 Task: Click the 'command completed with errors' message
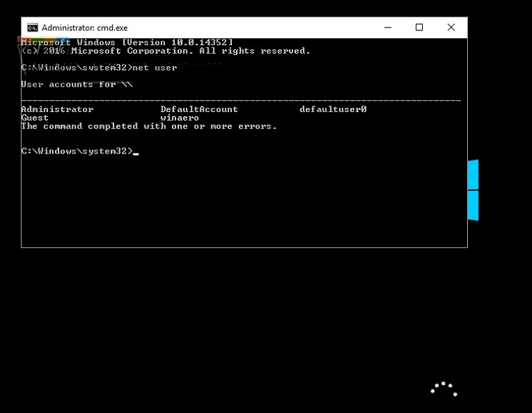(149, 126)
